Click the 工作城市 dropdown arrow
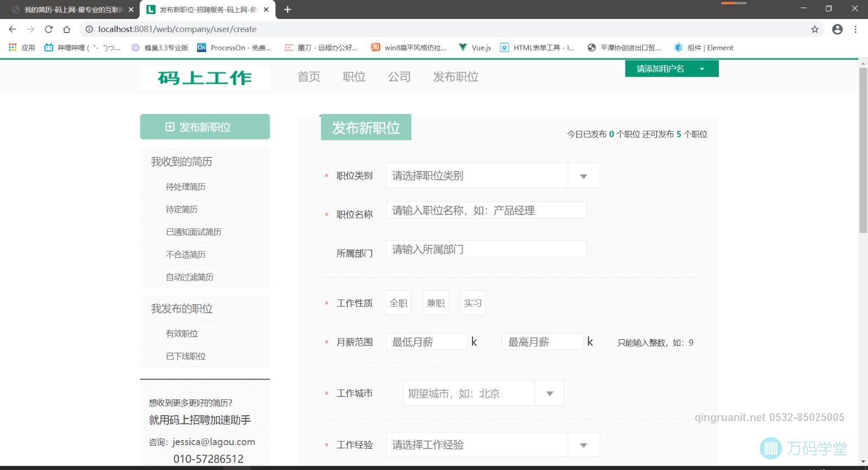This screenshot has width=868, height=470. coord(550,393)
